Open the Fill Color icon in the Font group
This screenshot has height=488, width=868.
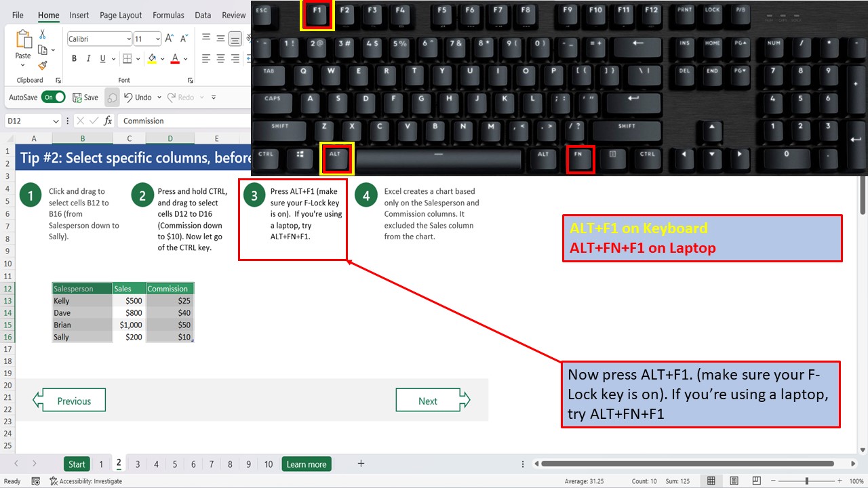click(151, 58)
